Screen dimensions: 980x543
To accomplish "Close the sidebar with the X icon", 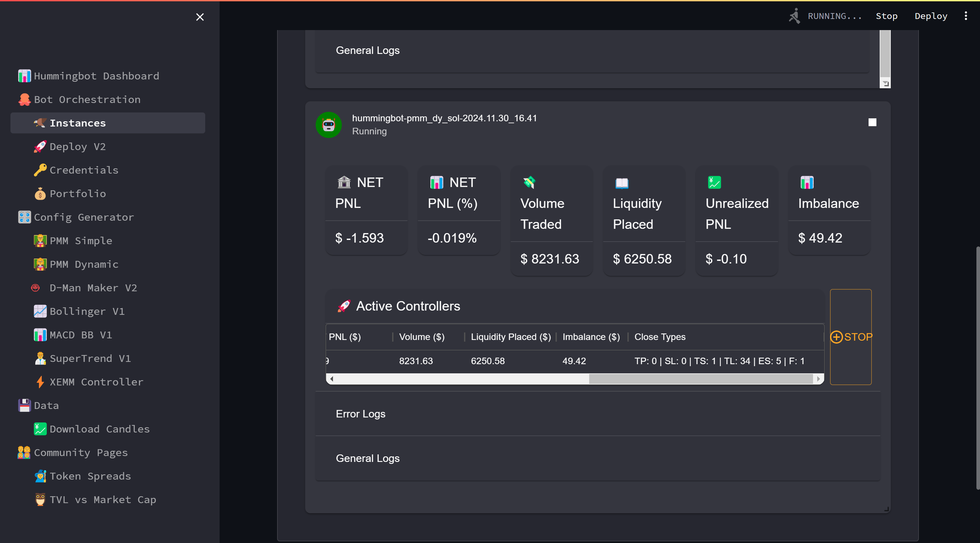I will point(200,17).
